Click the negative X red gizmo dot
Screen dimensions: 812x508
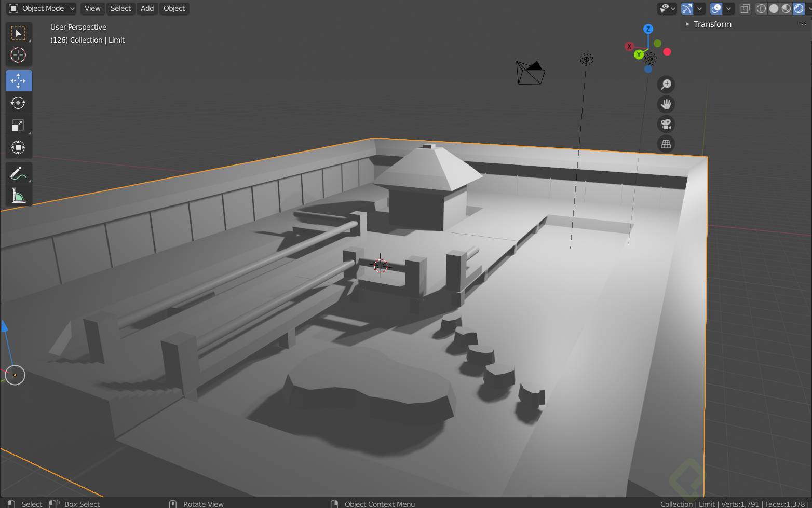point(667,52)
